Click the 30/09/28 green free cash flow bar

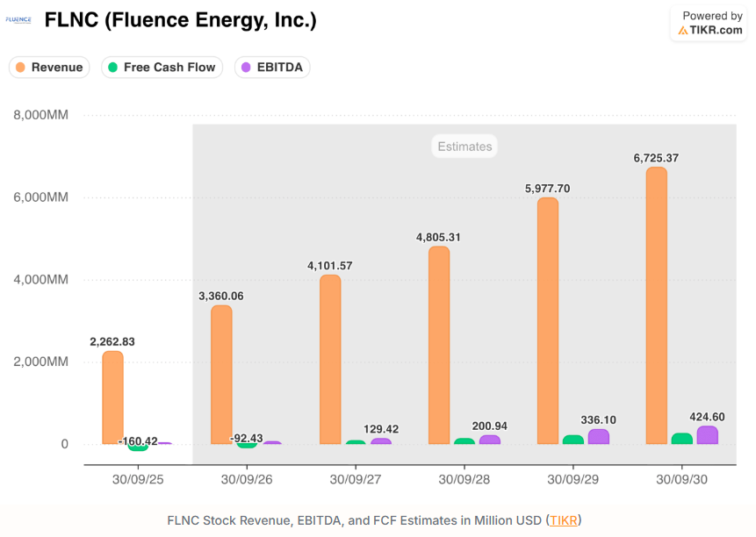(464, 441)
